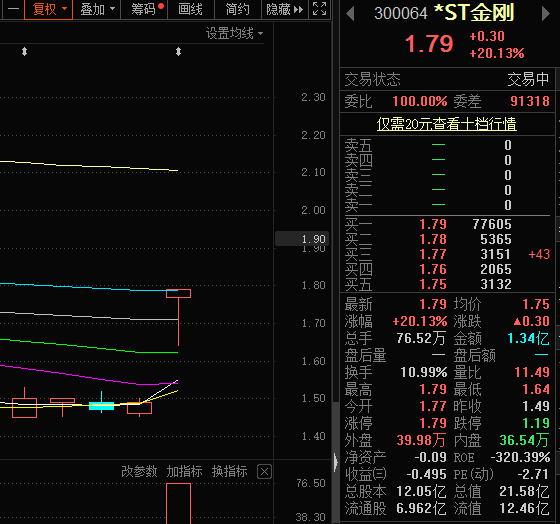The height and width of the screenshot is (524, 560).
Task: Click the 1.90 price axis label
Action: (302, 239)
